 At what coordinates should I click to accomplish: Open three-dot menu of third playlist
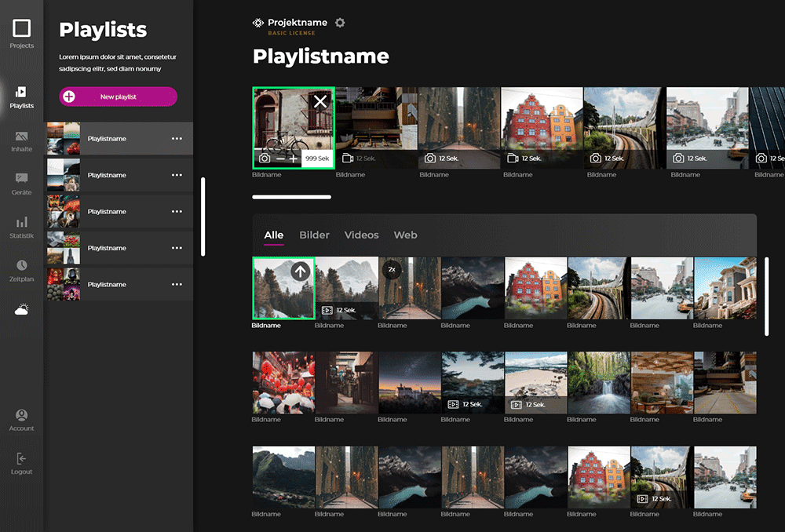pos(177,212)
